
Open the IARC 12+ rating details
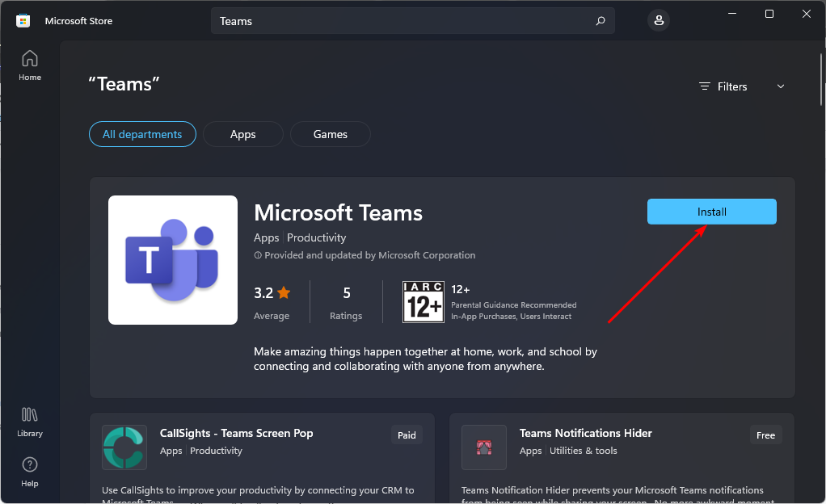coord(423,301)
